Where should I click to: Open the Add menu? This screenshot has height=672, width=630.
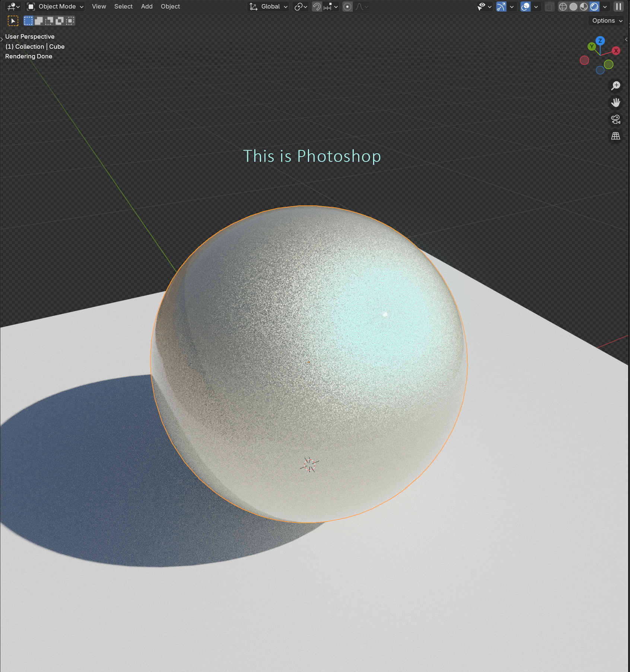tap(147, 7)
